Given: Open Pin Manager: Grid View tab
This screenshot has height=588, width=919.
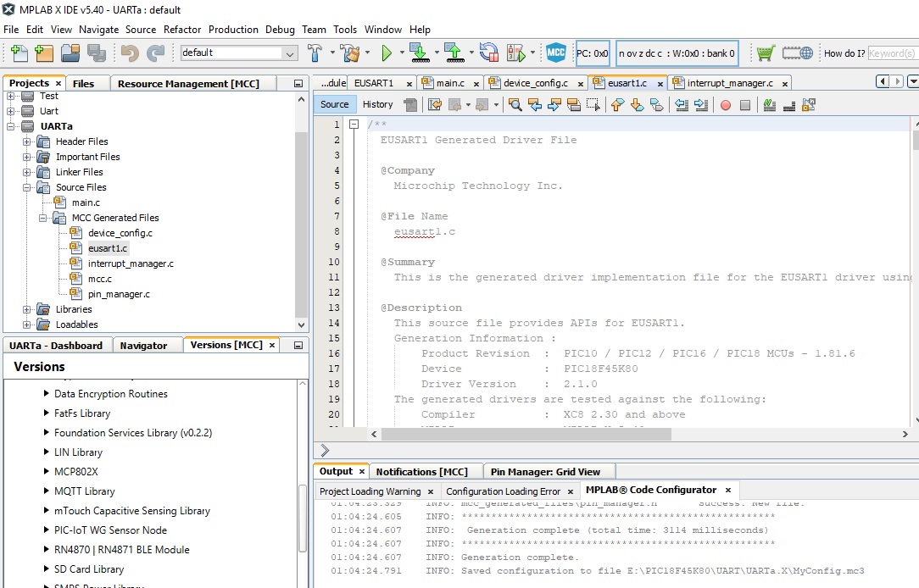Looking at the screenshot, I should (x=545, y=471).
